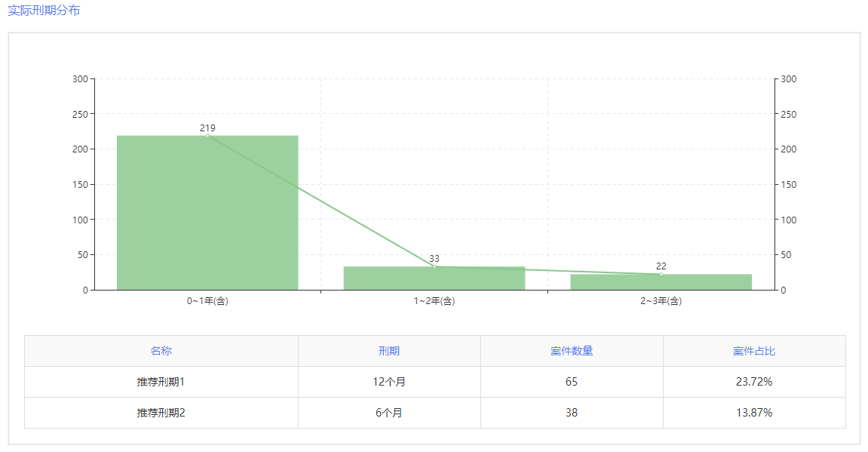The width and height of the screenshot is (868, 452).
Task: Select the 33 data label
Action: [x=434, y=259]
